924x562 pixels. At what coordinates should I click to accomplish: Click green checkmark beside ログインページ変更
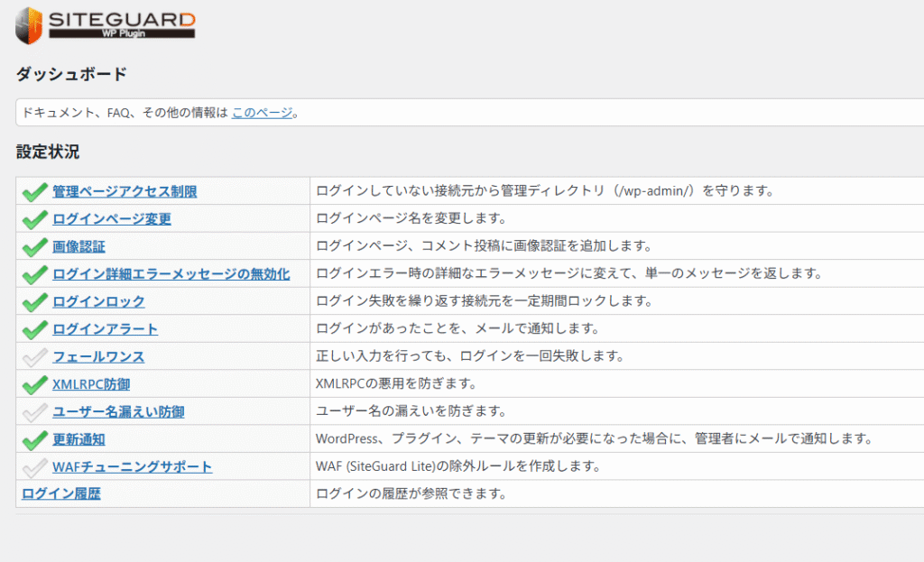[x=35, y=220]
